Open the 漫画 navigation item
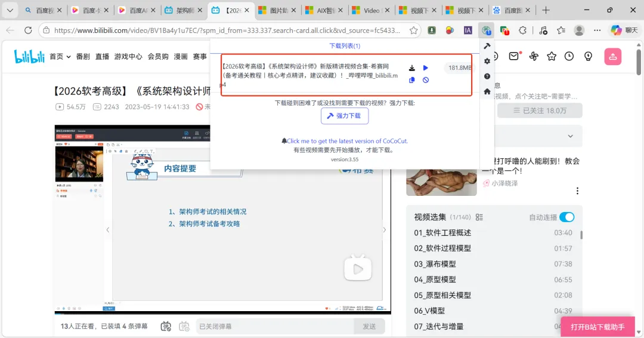 click(181, 56)
